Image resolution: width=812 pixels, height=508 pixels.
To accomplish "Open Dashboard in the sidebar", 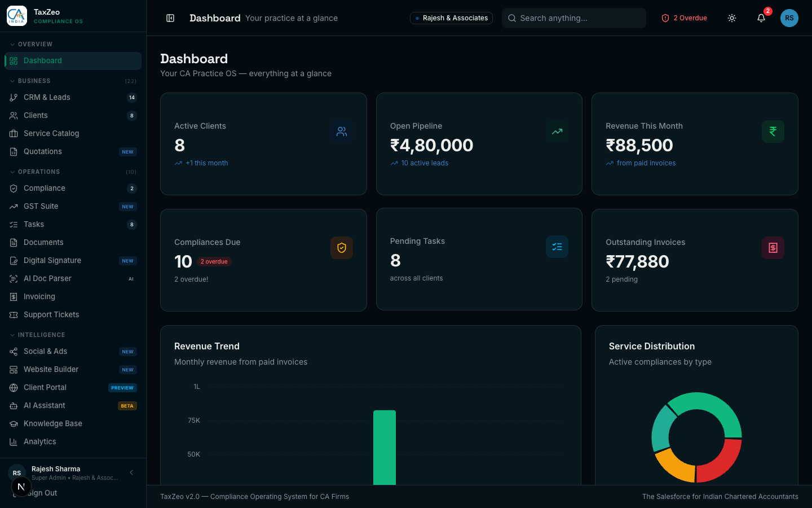I will (73, 61).
